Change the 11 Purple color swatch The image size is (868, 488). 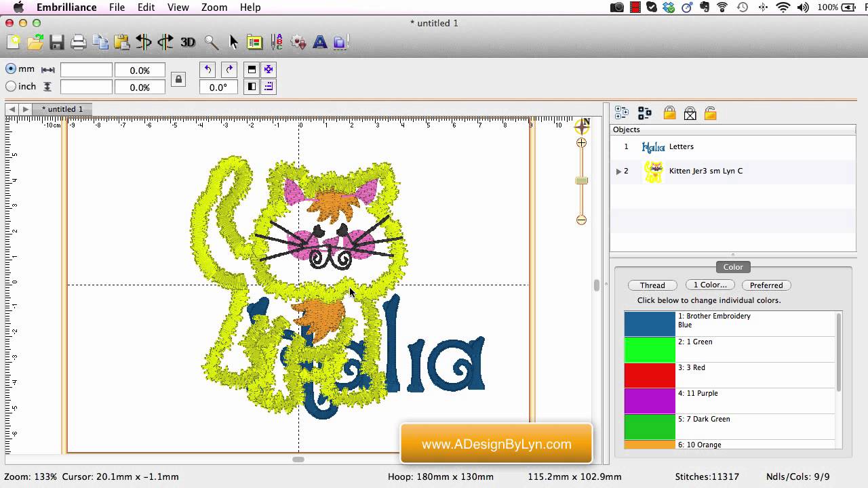click(650, 401)
